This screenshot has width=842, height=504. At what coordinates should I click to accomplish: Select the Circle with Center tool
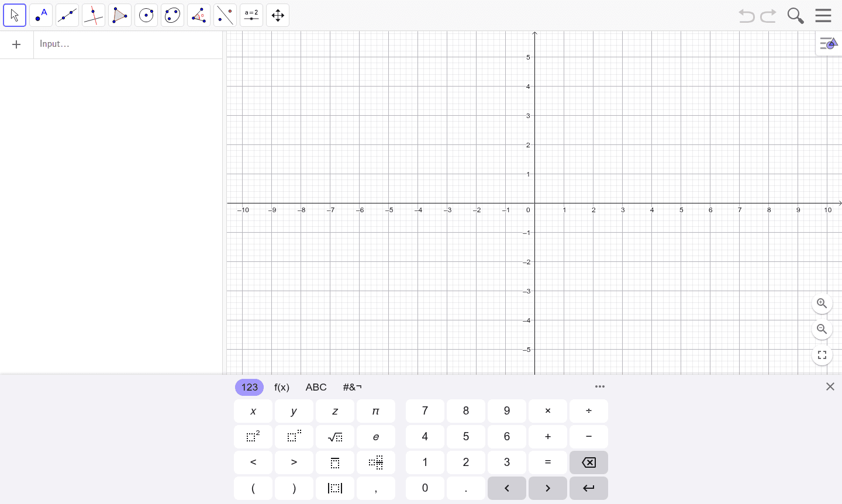pyautogui.click(x=146, y=15)
